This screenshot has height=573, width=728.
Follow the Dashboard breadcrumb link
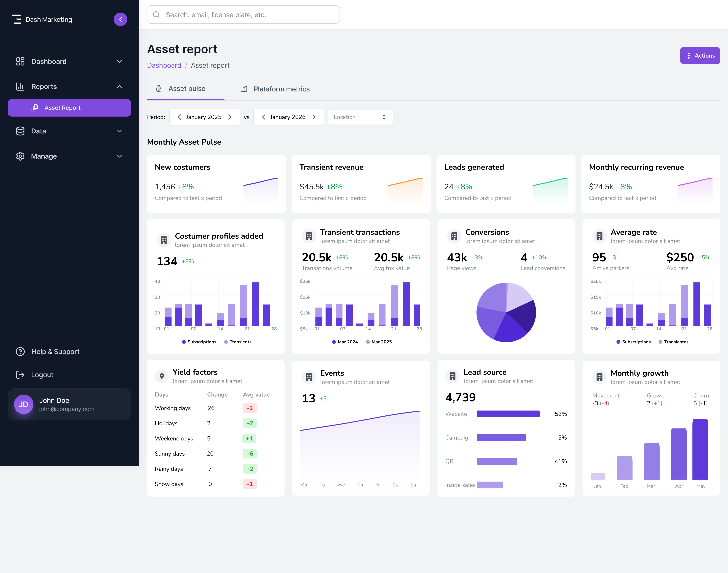click(x=164, y=65)
